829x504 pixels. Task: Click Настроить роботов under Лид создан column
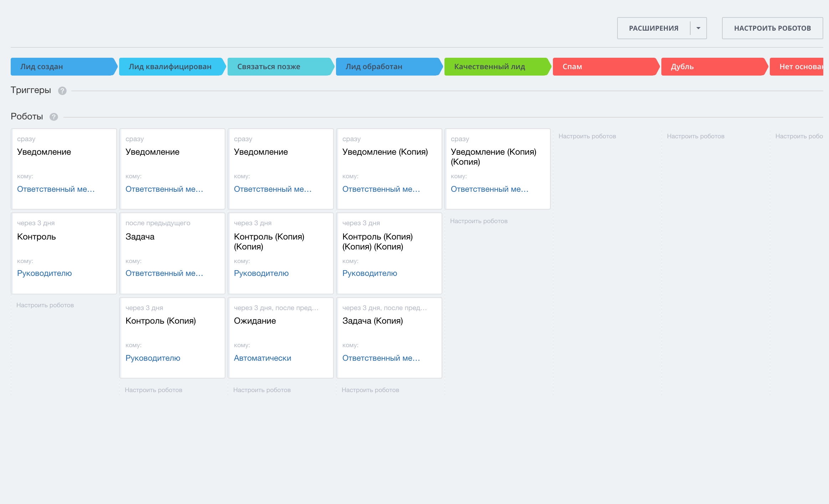tap(45, 305)
